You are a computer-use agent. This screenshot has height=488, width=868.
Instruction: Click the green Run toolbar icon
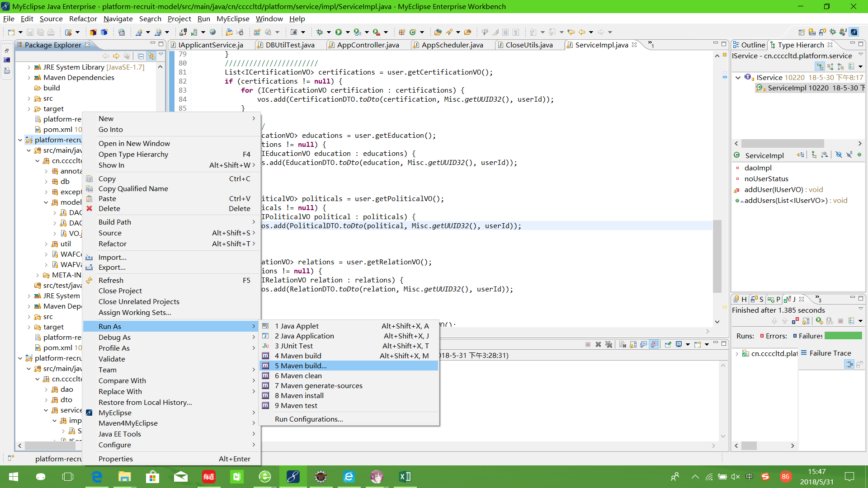(x=338, y=32)
